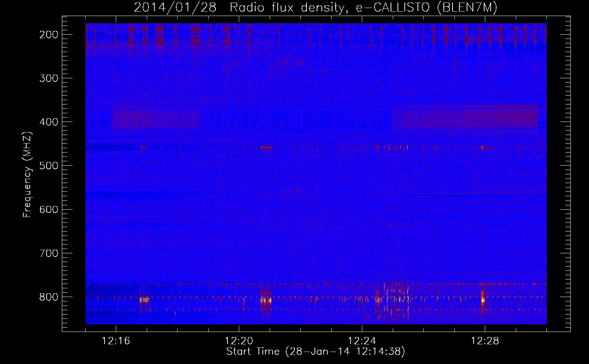
Task: Click the 12:20 time tick label
Action: (239, 341)
